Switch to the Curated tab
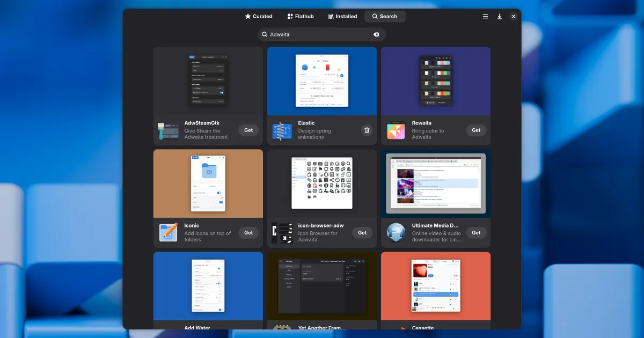 259,17
